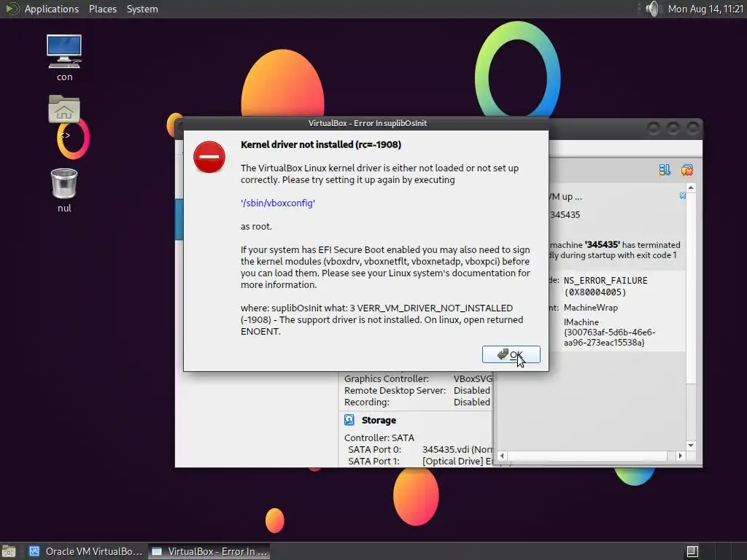This screenshot has width=747, height=560.
Task: Click the '/sbin/vboxconfig' blue link text
Action: [x=278, y=203]
